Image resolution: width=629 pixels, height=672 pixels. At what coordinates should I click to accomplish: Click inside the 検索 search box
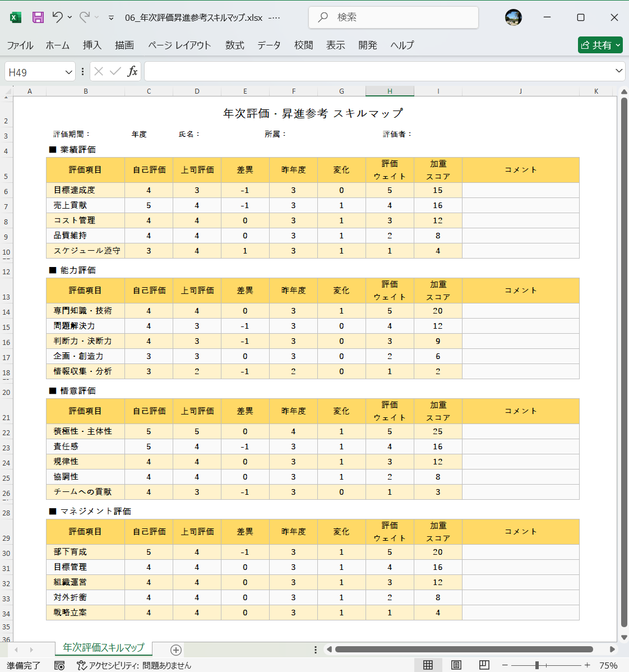(x=392, y=17)
